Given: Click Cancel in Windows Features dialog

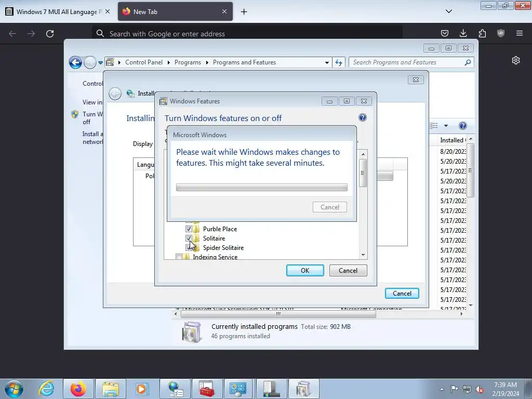Looking at the screenshot, I should pos(348,270).
